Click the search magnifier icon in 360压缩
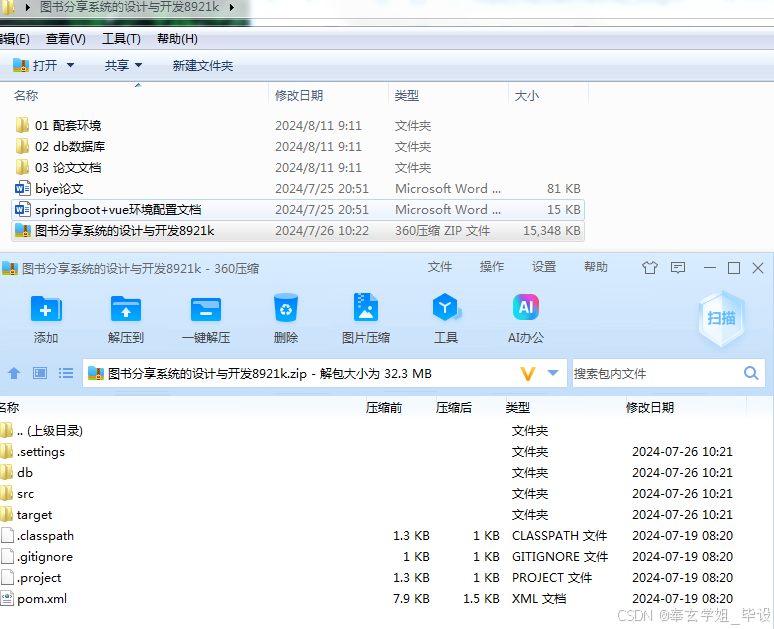 click(751, 373)
